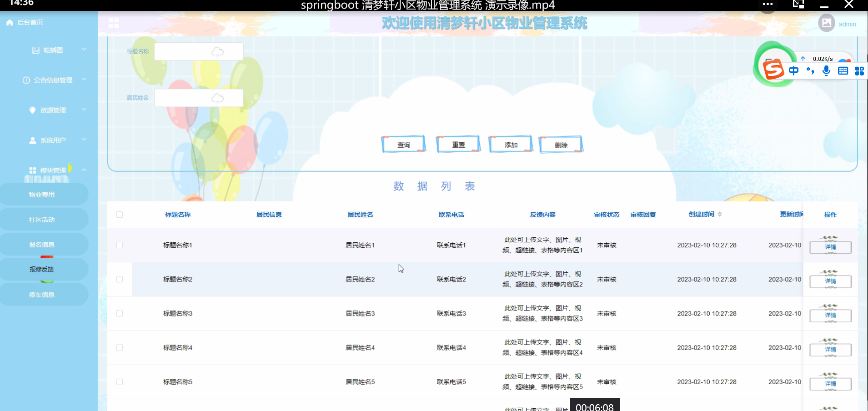Collapse the 模块管理 menu chevron
The height and width of the screenshot is (411, 868).
pyautogui.click(x=84, y=170)
